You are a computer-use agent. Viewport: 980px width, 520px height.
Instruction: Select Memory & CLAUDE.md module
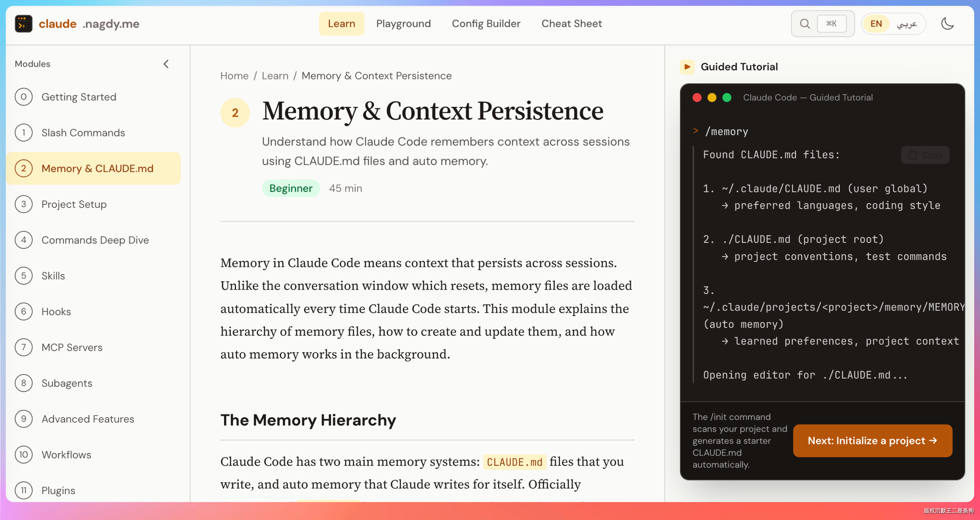pyautogui.click(x=93, y=168)
